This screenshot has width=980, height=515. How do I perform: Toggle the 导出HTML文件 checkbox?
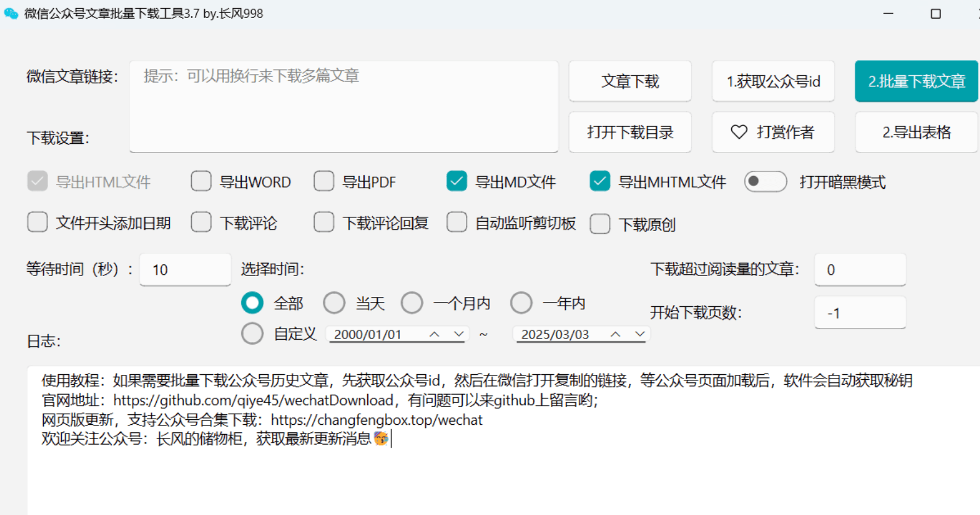(37, 182)
